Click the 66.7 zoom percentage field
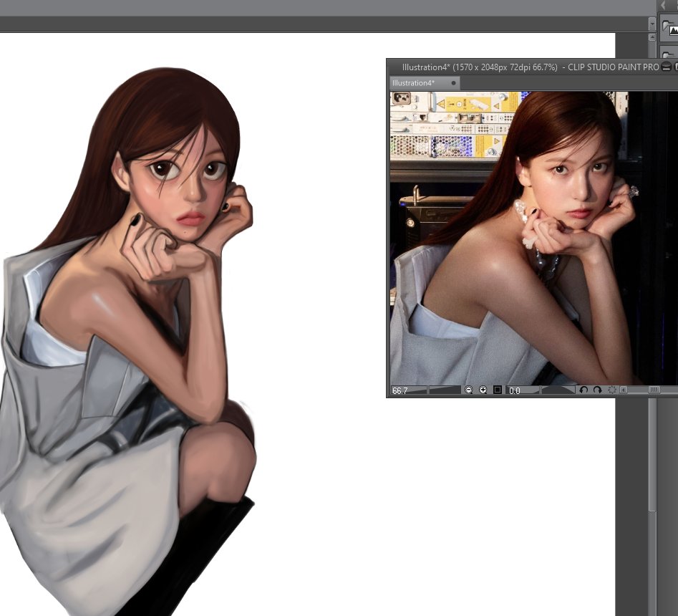The width and height of the screenshot is (678, 616). [400, 390]
